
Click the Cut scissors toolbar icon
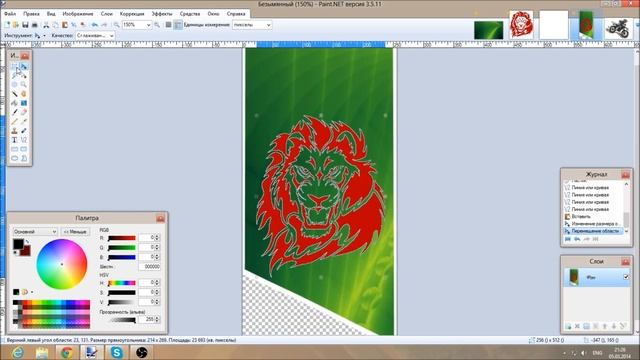[46, 25]
